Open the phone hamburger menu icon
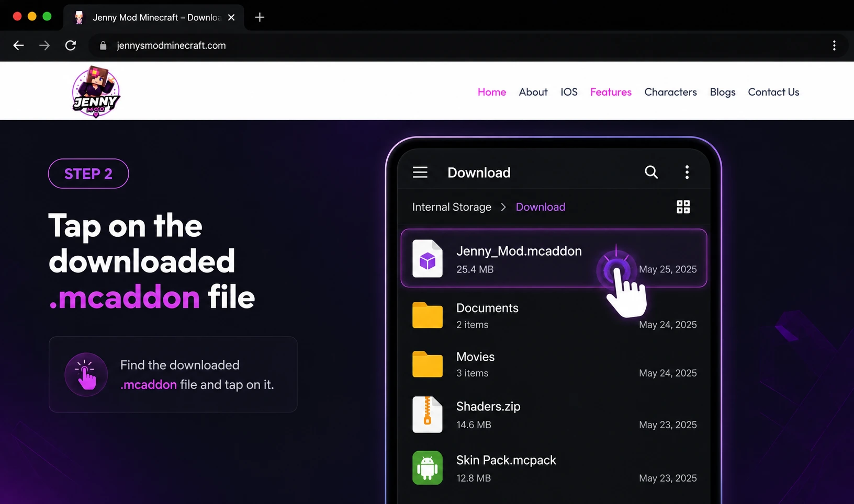This screenshot has width=854, height=504. [x=420, y=173]
